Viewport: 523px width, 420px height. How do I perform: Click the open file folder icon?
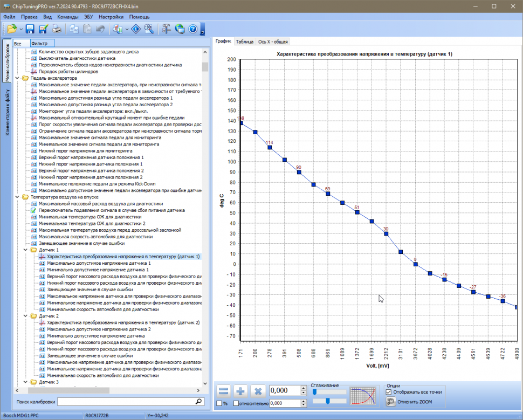coord(11,29)
